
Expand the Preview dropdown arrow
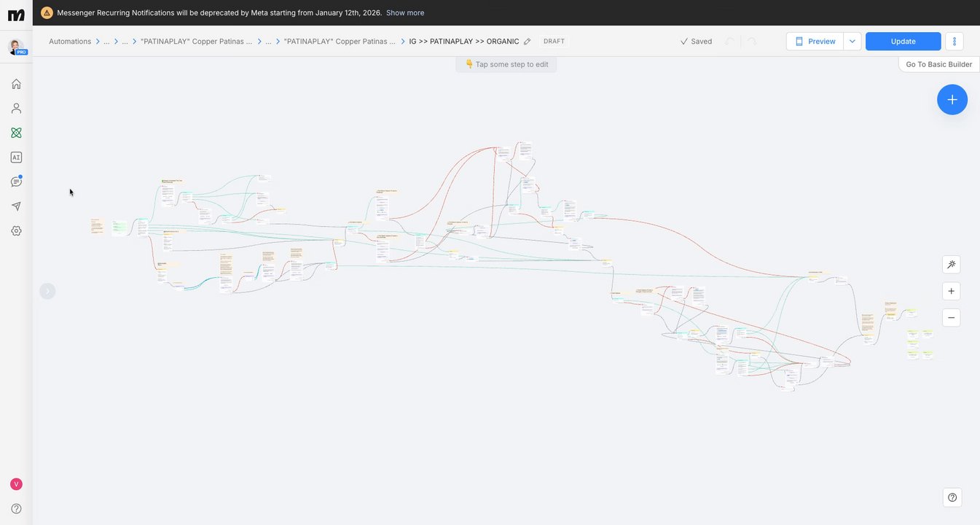(x=852, y=42)
